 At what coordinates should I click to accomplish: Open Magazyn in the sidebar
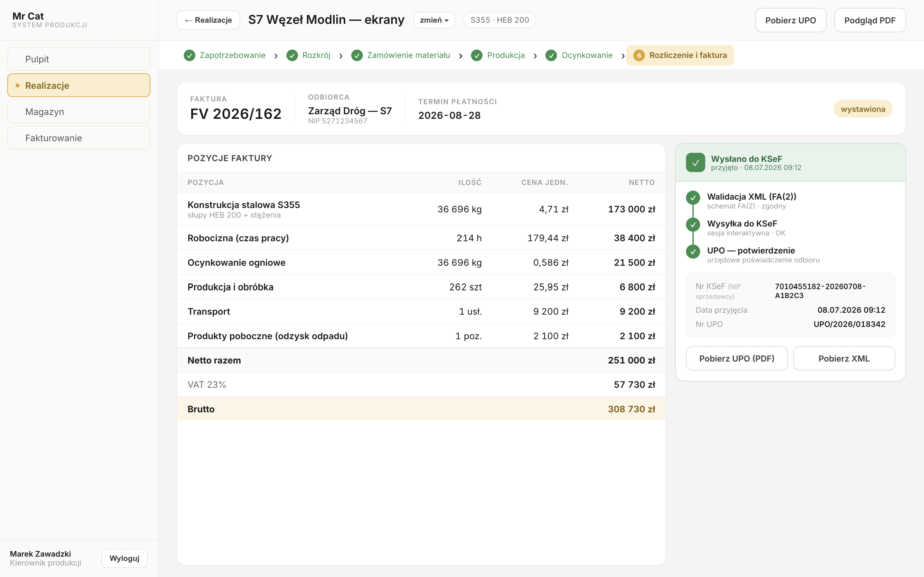tap(79, 112)
